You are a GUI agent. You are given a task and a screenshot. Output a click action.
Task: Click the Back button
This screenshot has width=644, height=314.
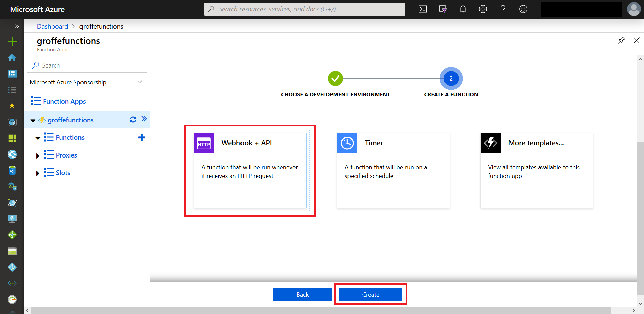(302, 294)
